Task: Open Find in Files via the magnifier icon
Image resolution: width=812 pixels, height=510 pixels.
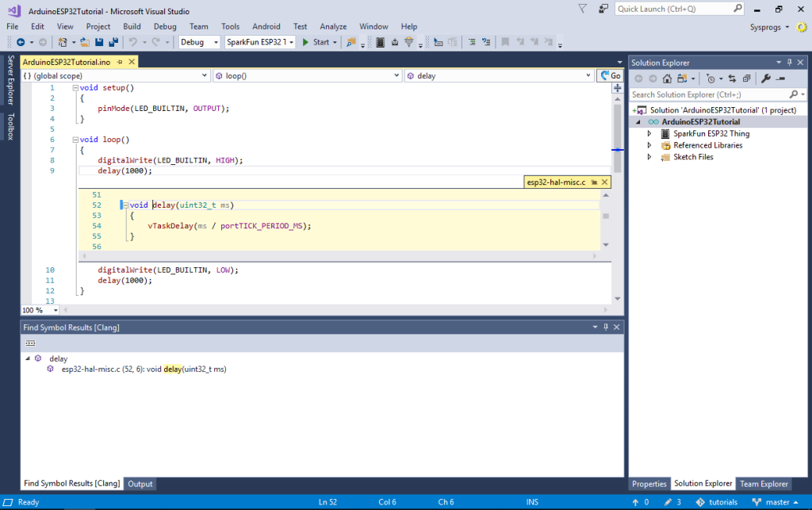Action: (x=350, y=40)
